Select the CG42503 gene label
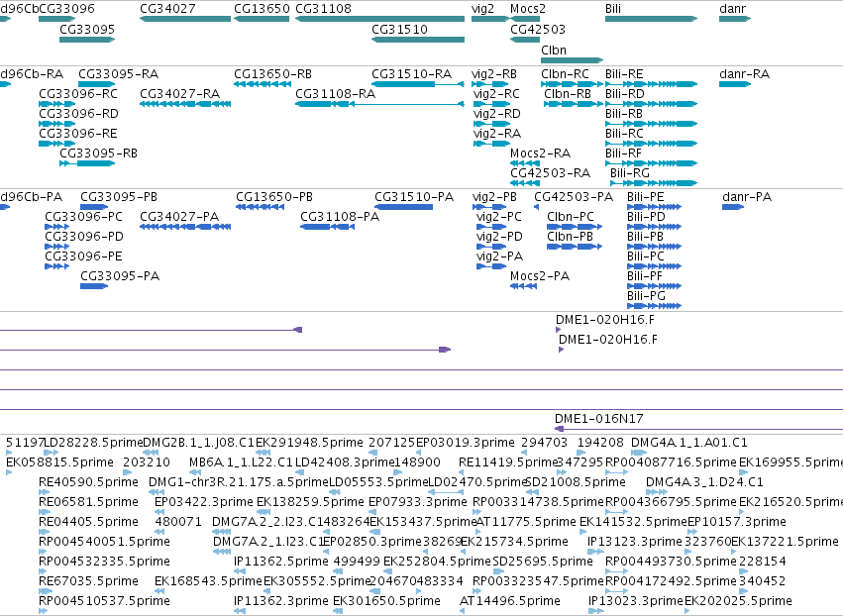Screen dimensions: 843x616 coord(538,29)
